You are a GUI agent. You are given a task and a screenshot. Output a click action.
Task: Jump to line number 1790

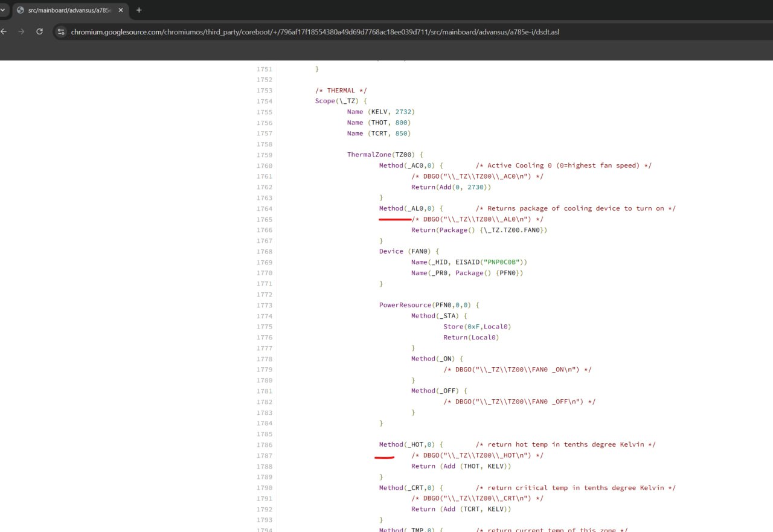(264, 487)
